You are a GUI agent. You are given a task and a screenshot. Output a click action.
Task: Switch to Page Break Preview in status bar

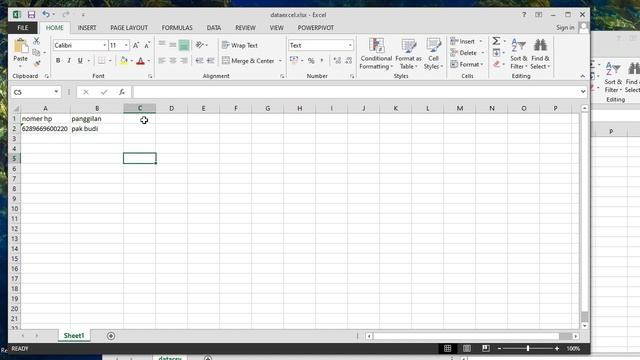485,348
